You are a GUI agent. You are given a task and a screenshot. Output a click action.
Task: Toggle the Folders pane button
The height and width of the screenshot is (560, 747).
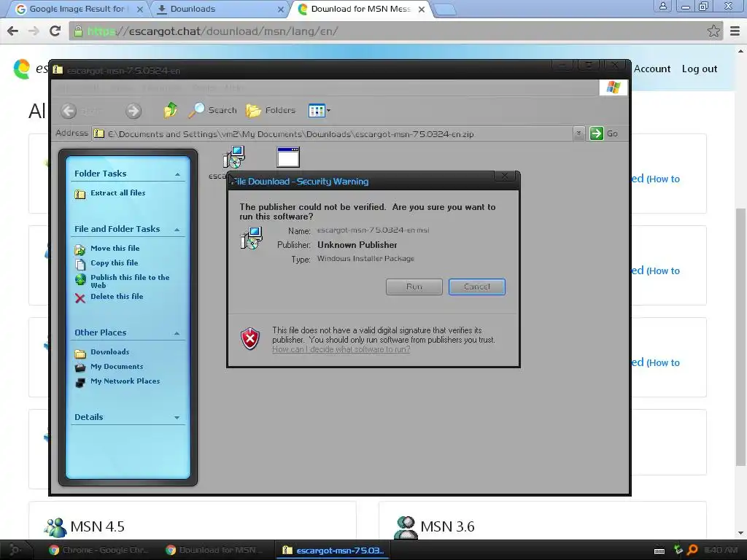click(271, 111)
